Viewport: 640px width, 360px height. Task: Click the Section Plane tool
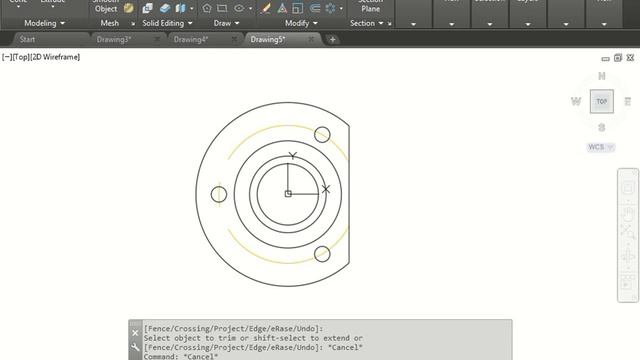(x=371, y=6)
